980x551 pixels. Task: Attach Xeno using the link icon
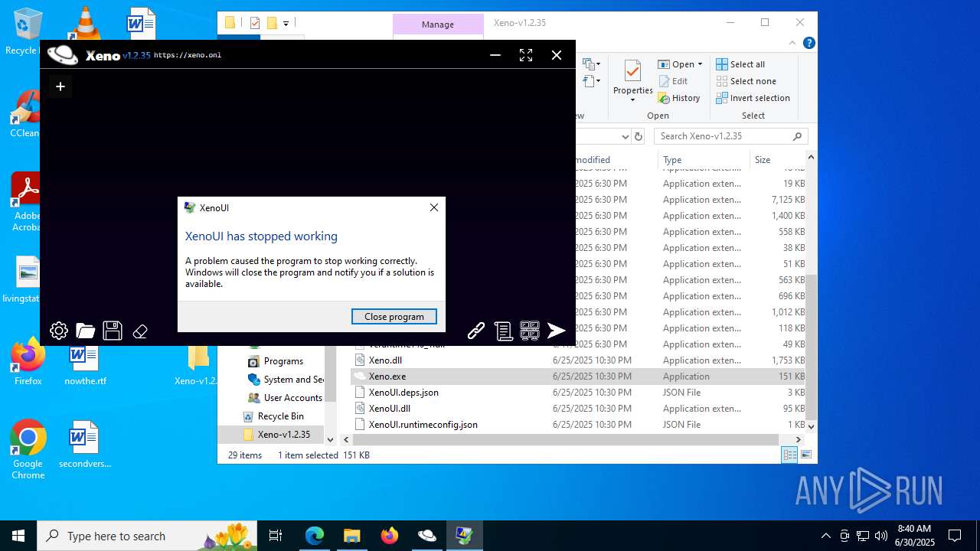[476, 331]
